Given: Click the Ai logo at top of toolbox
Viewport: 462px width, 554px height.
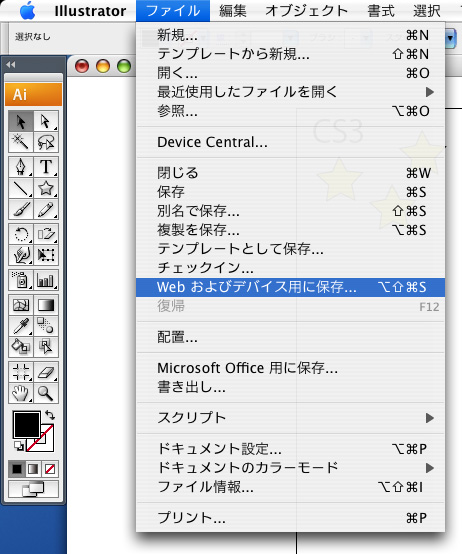Looking at the screenshot, I should pyautogui.click(x=34, y=94).
